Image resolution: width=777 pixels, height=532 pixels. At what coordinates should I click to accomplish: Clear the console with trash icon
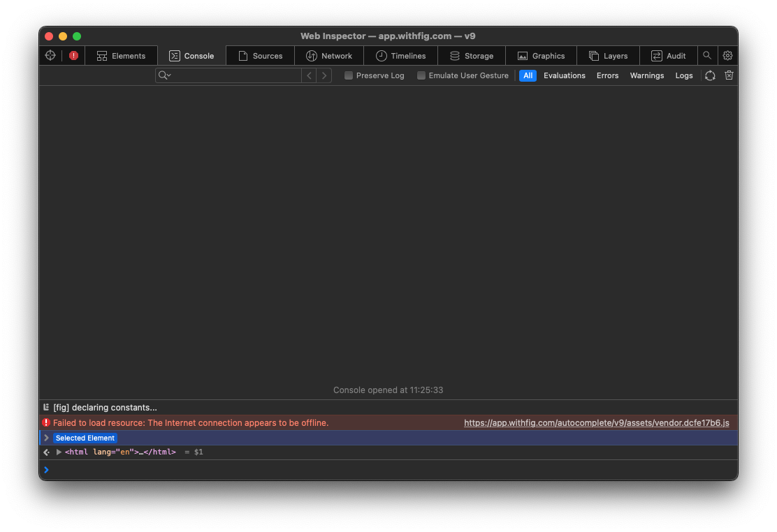(x=729, y=75)
